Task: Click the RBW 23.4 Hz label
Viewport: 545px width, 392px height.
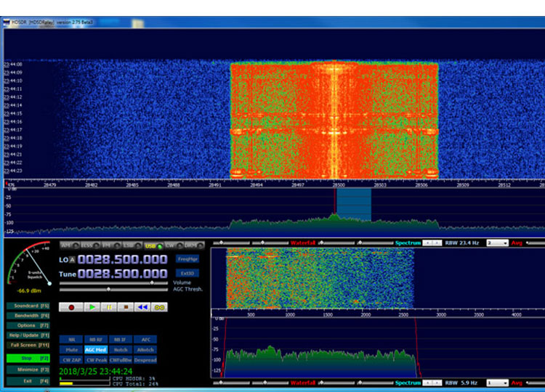Action: [x=462, y=243]
